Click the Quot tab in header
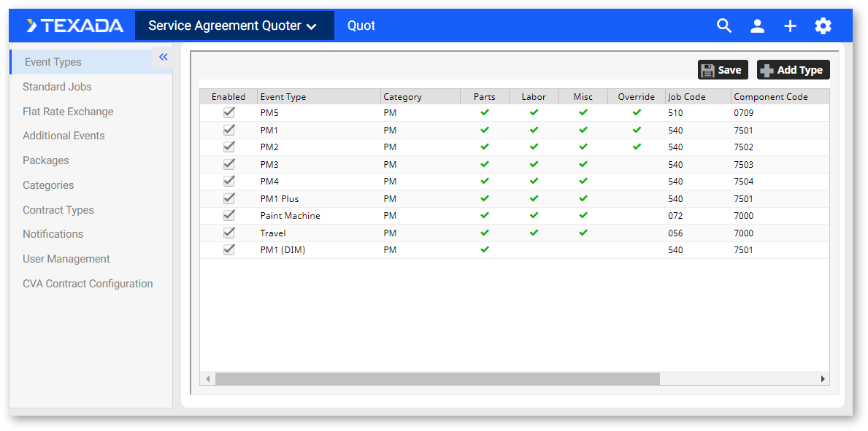Screen dimensions: 868x431 361,26
